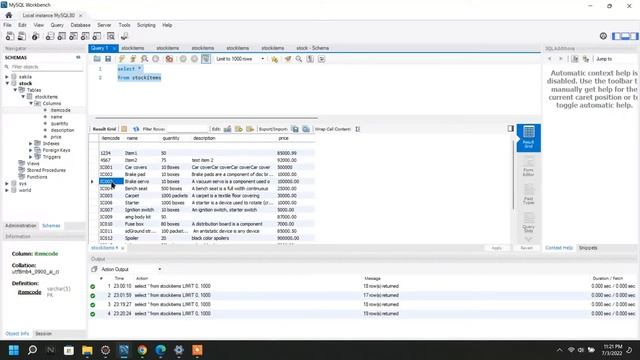Click the commit transaction icon
The width and height of the screenshot is (640, 360).
tap(183, 59)
